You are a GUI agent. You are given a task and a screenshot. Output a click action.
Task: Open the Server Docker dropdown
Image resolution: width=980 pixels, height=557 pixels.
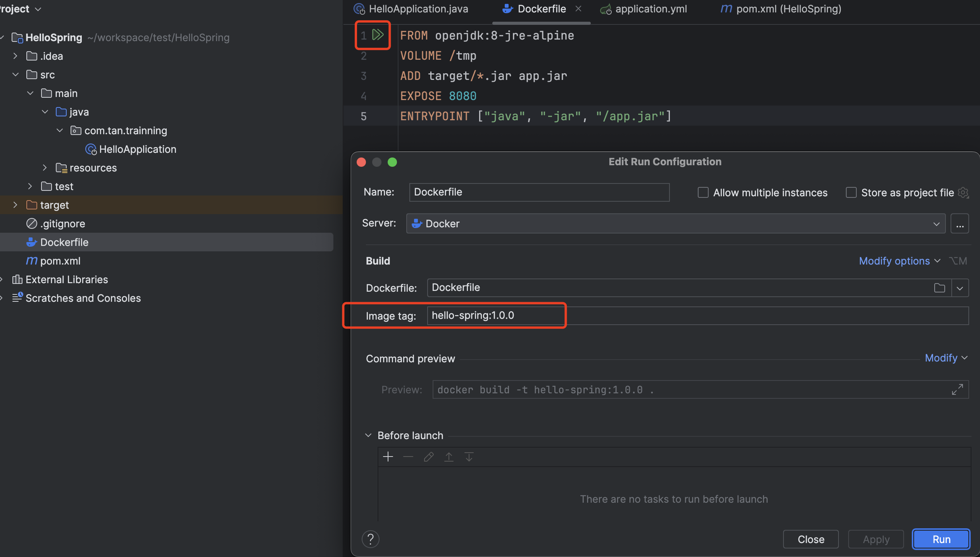click(x=675, y=224)
